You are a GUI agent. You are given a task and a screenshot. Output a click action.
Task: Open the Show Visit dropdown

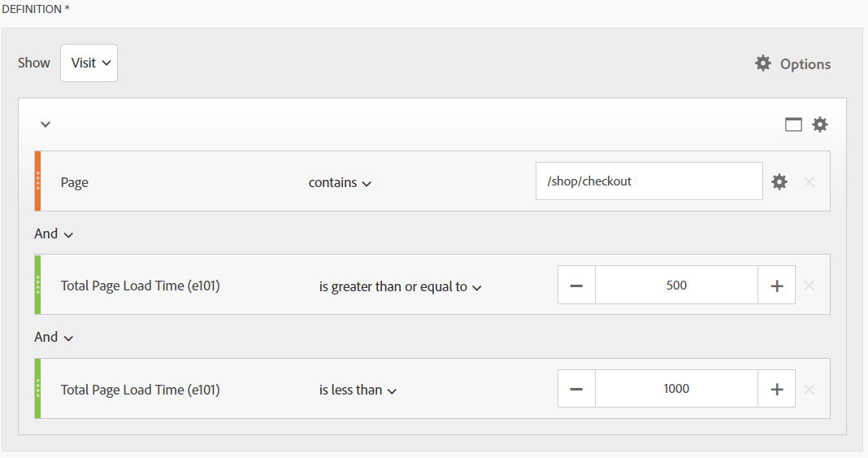click(89, 63)
